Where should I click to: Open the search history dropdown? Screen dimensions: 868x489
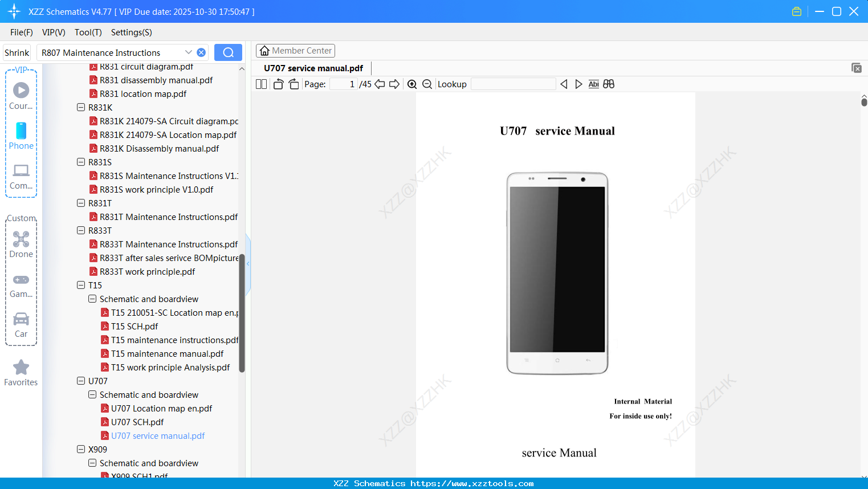[x=189, y=52]
